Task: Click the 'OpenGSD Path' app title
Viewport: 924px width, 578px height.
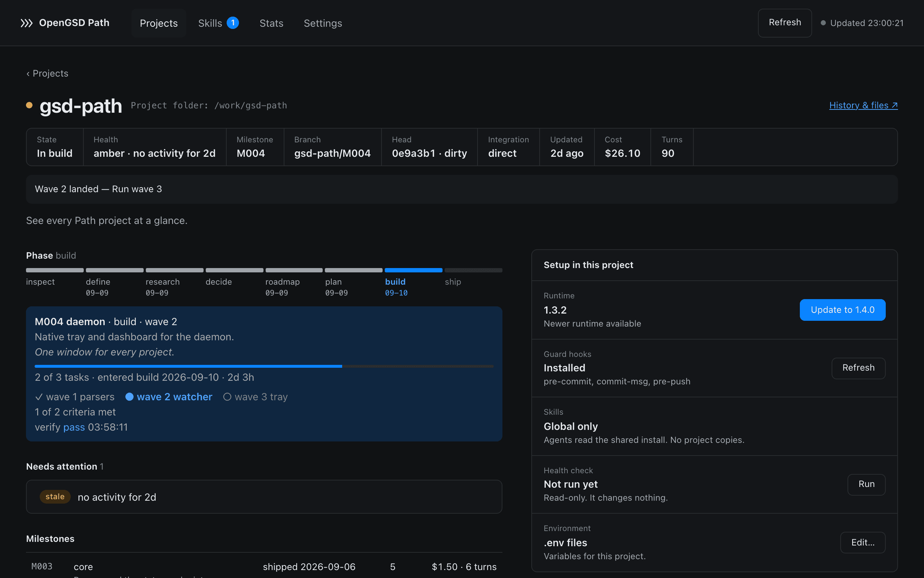Action: (74, 22)
